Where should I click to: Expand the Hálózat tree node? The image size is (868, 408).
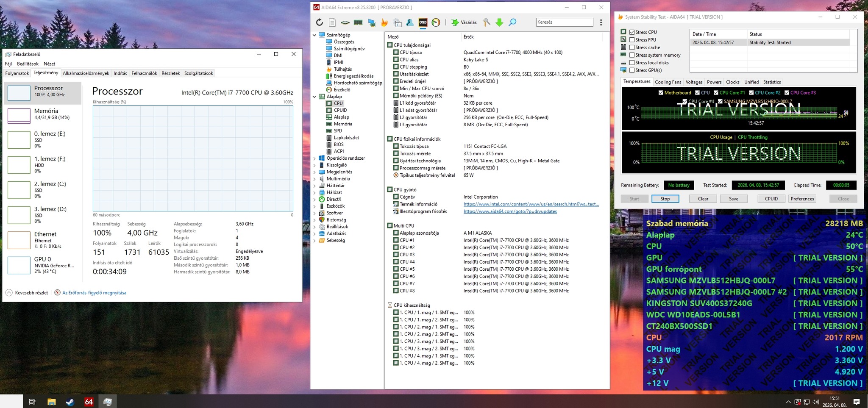click(x=314, y=192)
